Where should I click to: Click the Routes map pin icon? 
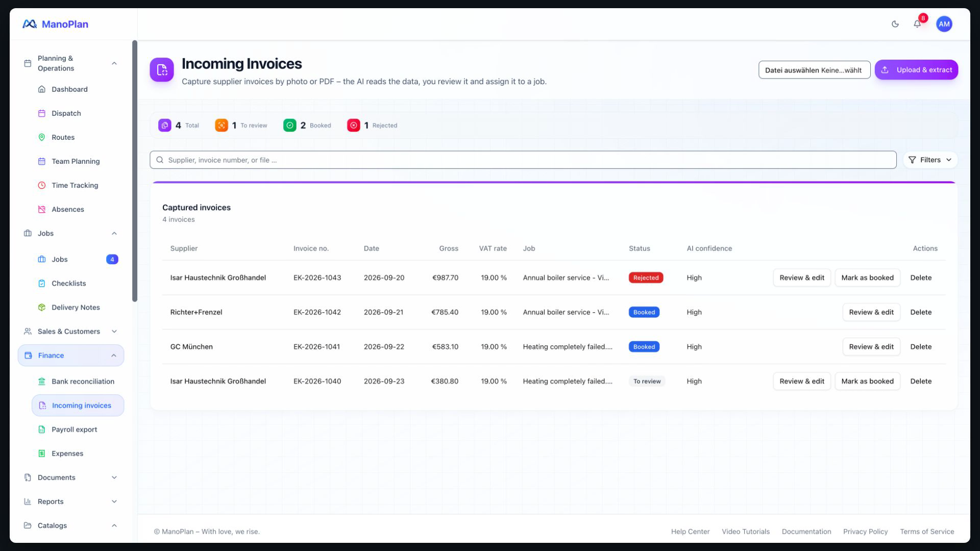tap(42, 137)
